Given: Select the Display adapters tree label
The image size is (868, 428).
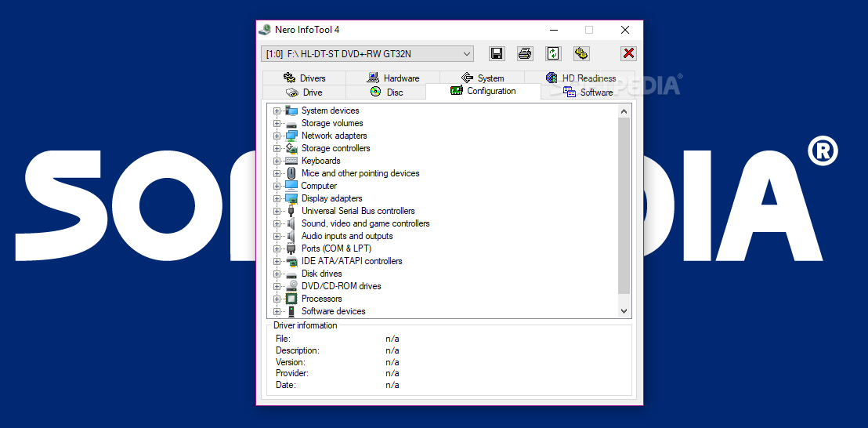Looking at the screenshot, I should (x=332, y=199).
